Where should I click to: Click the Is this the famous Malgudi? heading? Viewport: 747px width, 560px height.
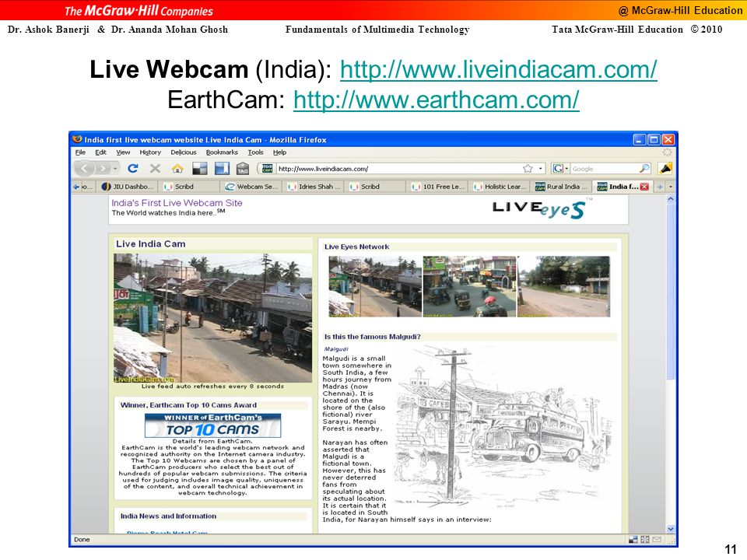(x=373, y=337)
